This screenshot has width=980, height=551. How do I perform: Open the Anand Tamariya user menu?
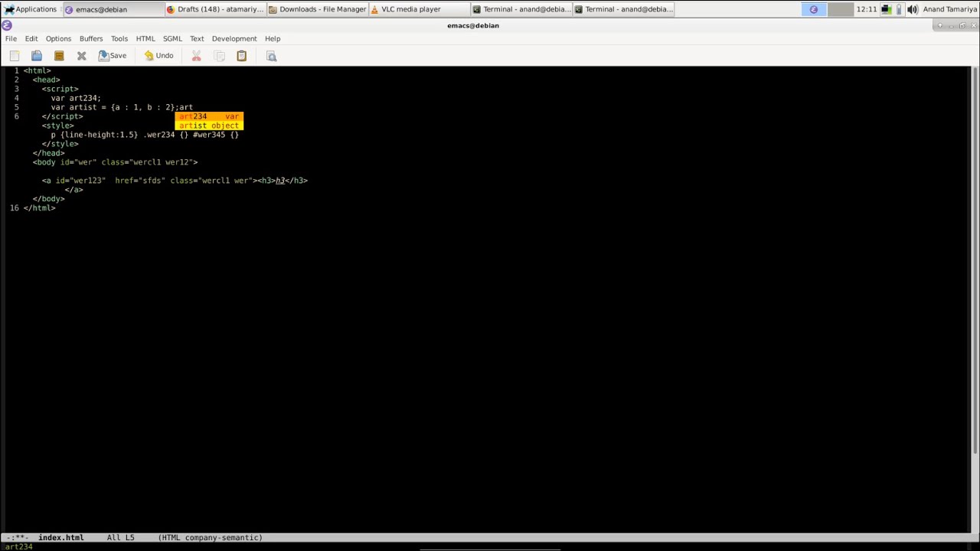[x=950, y=9]
